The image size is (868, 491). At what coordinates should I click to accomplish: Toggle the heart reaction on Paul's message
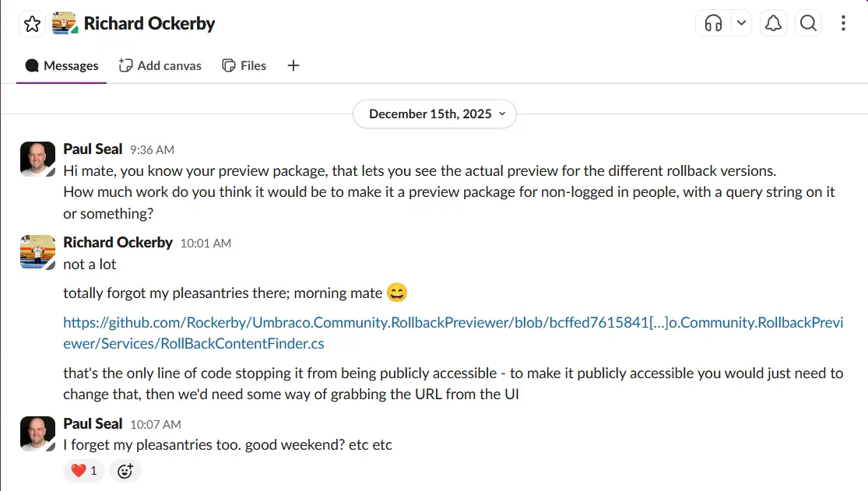coord(84,471)
